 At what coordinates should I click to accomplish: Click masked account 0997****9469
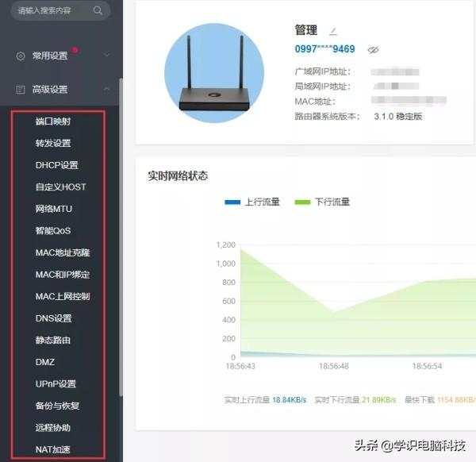(324, 49)
